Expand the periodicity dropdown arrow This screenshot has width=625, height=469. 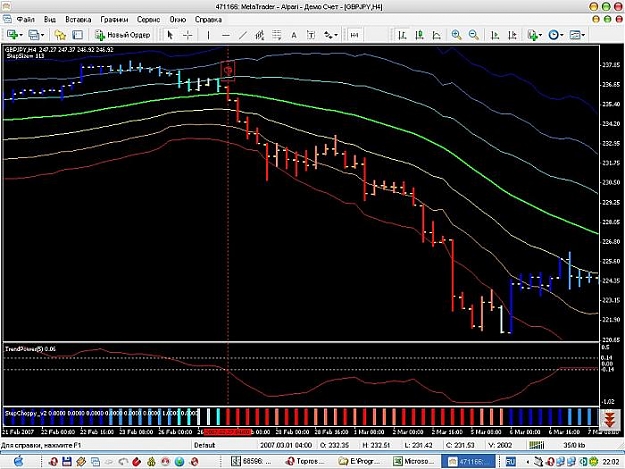click(562, 35)
